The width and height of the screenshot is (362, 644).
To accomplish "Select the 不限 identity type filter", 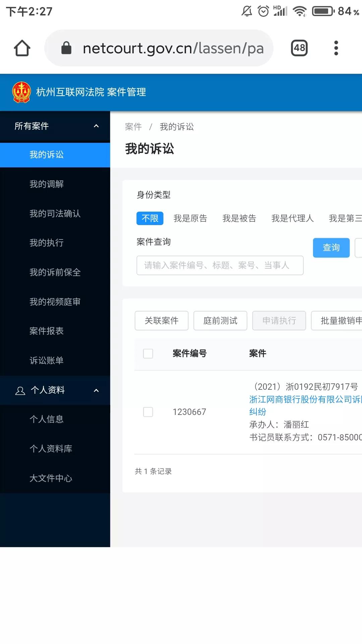I will coord(150,218).
